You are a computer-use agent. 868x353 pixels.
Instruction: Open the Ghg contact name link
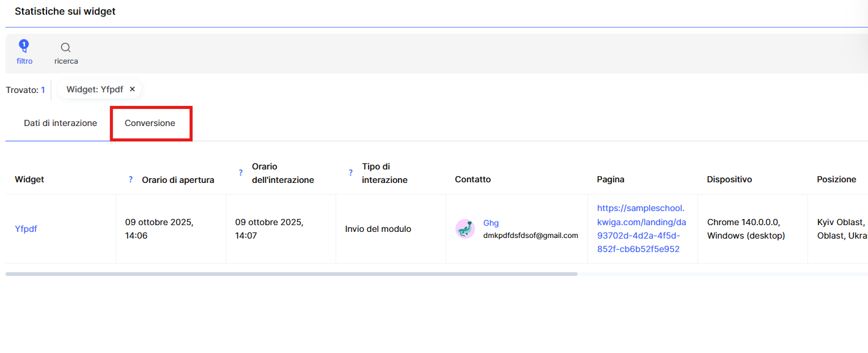point(491,223)
